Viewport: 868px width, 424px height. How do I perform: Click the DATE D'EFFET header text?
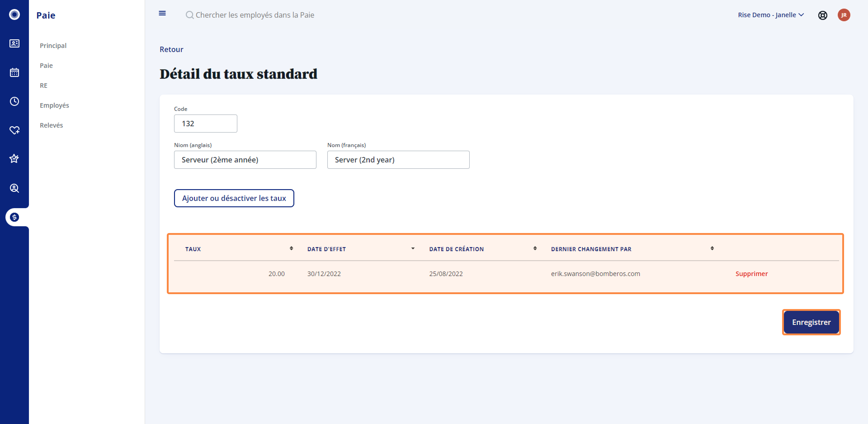[x=326, y=249]
